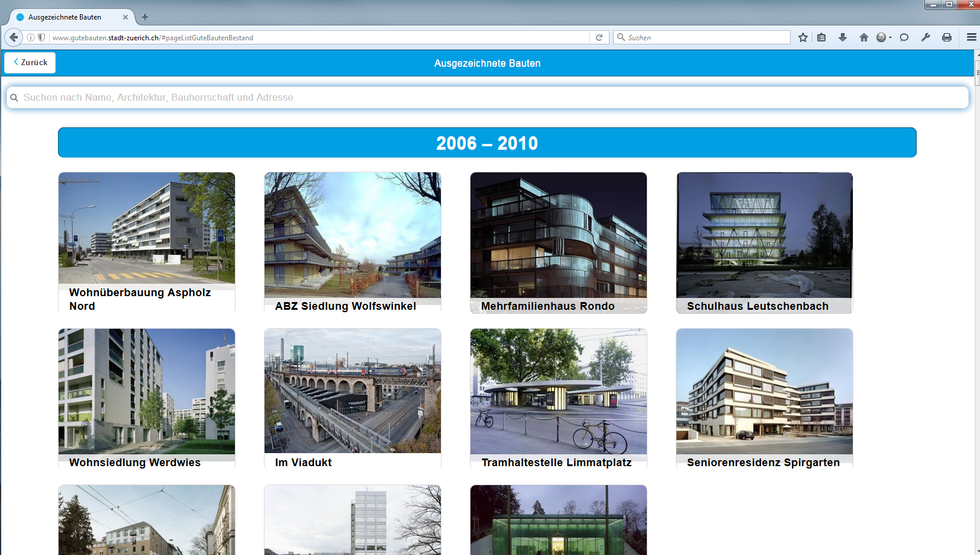Viewport: 980px width, 555px height.
Task: Click the Im Viadukt title text
Action: pos(303,463)
